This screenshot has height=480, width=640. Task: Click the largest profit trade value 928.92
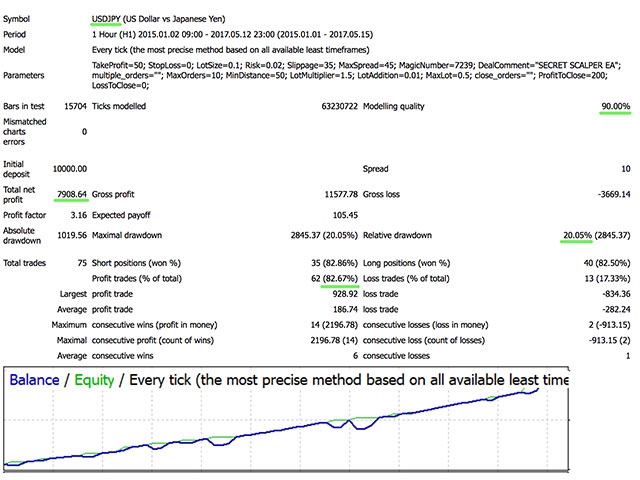pos(345,294)
